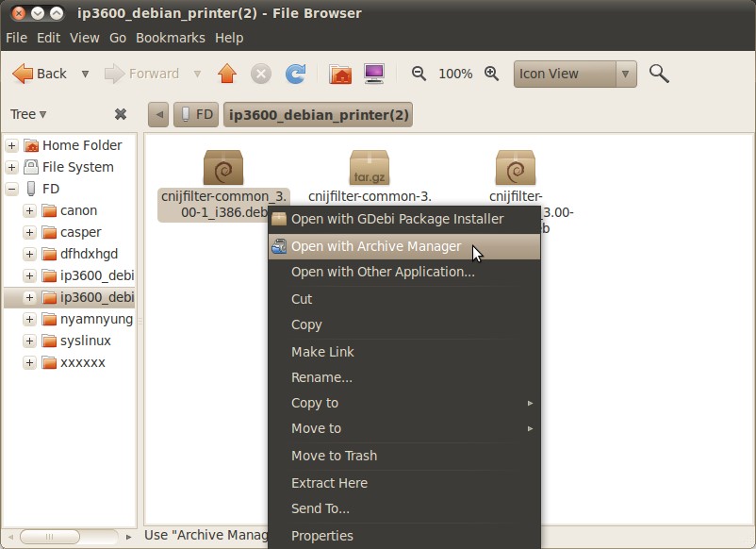The height and width of the screenshot is (549, 756).
Task: Open the Go menu
Action: (118, 38)
